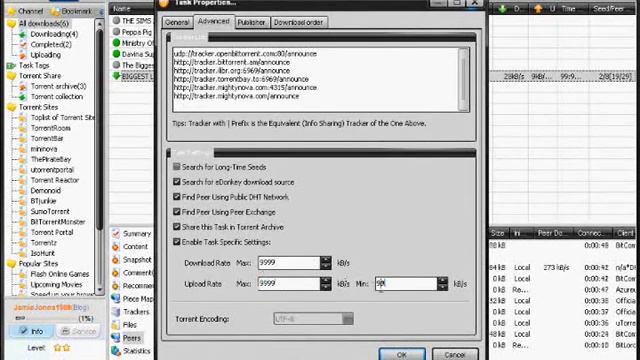Open the Piece Map icon

tap(116, 299)
